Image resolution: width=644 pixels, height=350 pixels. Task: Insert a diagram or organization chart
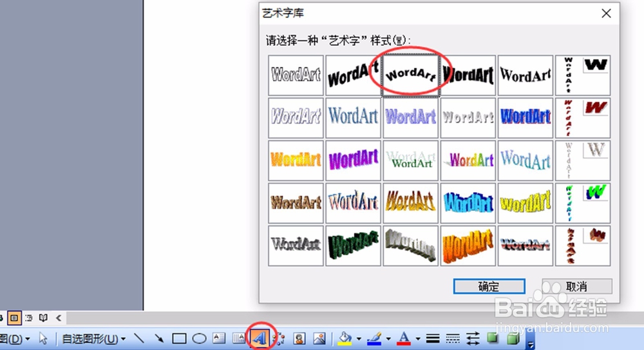point(280,338)
